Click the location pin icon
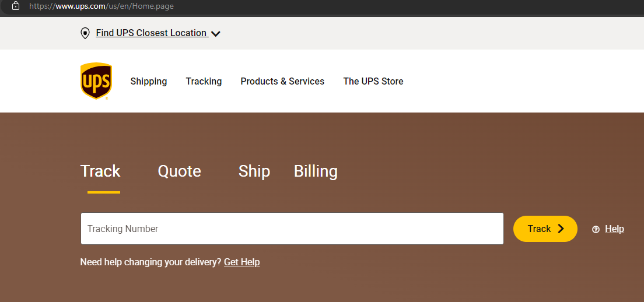 pyautogui.click(x=85, y=33)
